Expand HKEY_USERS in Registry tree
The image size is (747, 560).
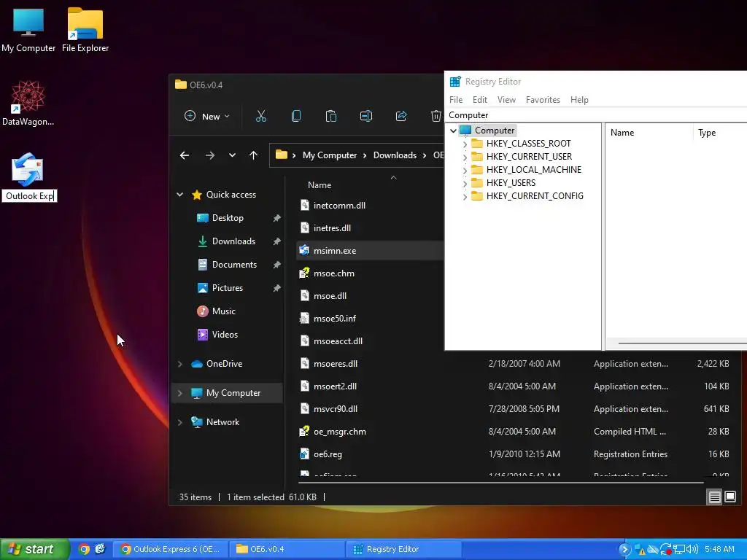tap(465, 183)
